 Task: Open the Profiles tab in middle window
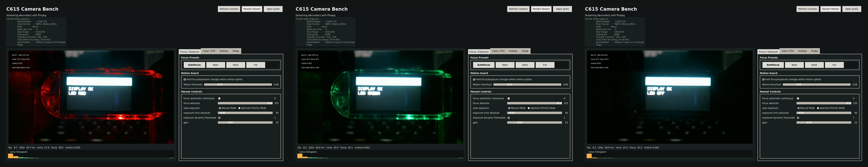(513, 51)
